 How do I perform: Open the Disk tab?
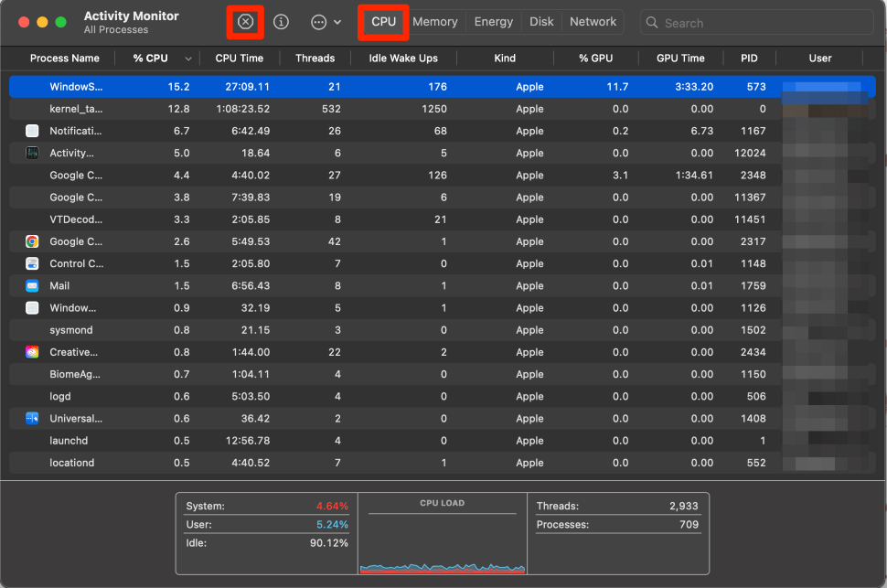click(541, 22)
